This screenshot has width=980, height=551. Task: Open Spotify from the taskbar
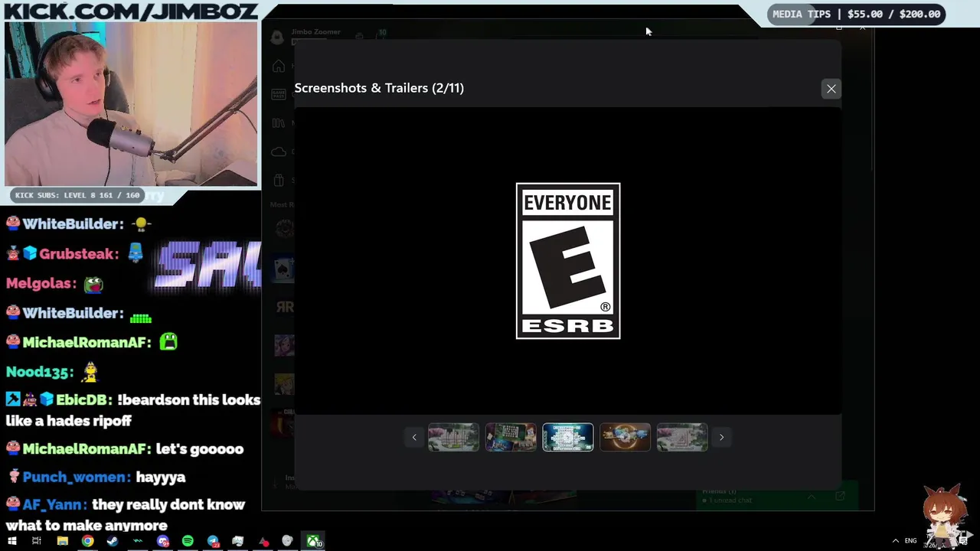(x=188, y=542)
